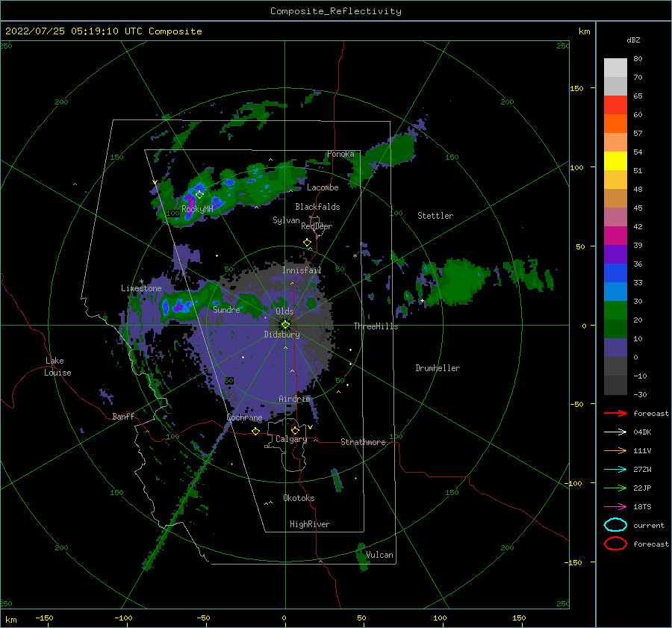Click the magenta 18TS arrow in the legend
The height and width of the screenshot is (628, 672).
point(615,507)
